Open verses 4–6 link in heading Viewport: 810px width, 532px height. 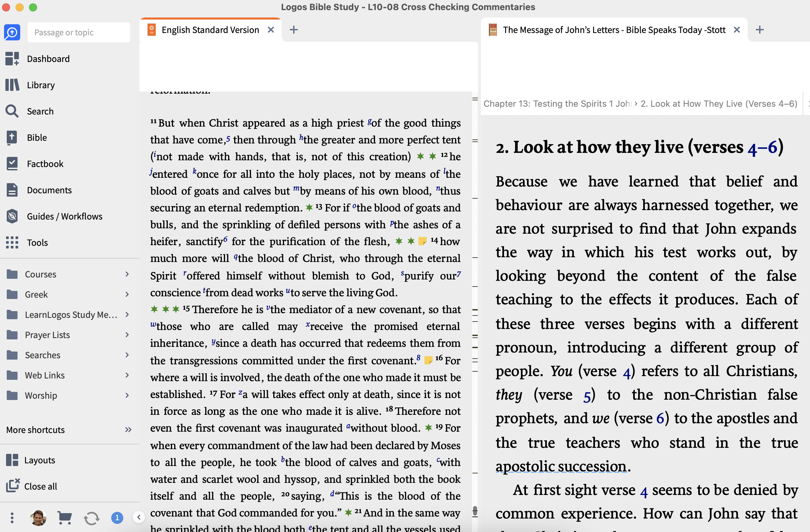click(x=762, y=147)
